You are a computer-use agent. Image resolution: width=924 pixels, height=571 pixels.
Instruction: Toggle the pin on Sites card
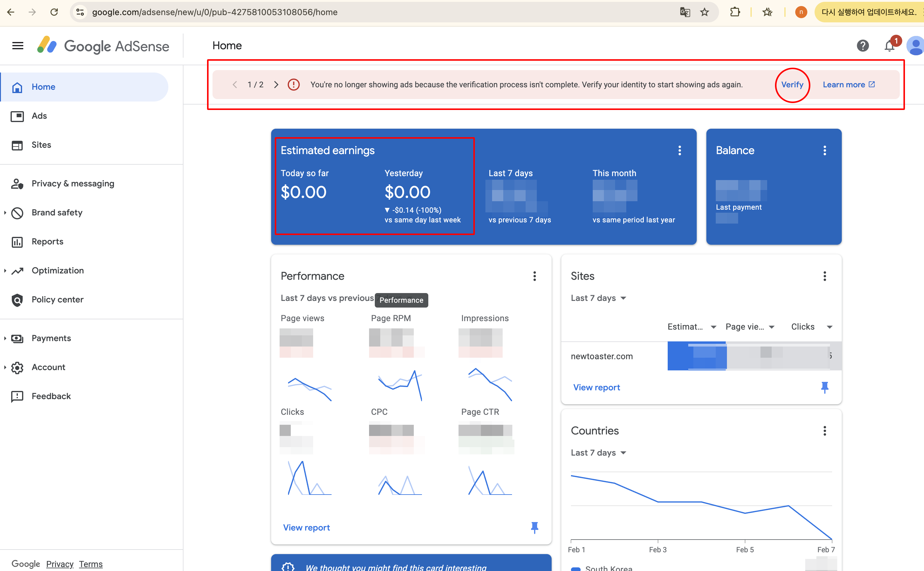[824, 387]
